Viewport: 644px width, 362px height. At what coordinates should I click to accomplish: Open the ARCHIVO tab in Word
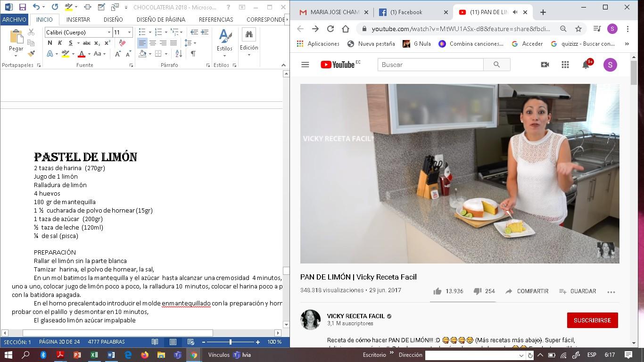coord(14,19)
